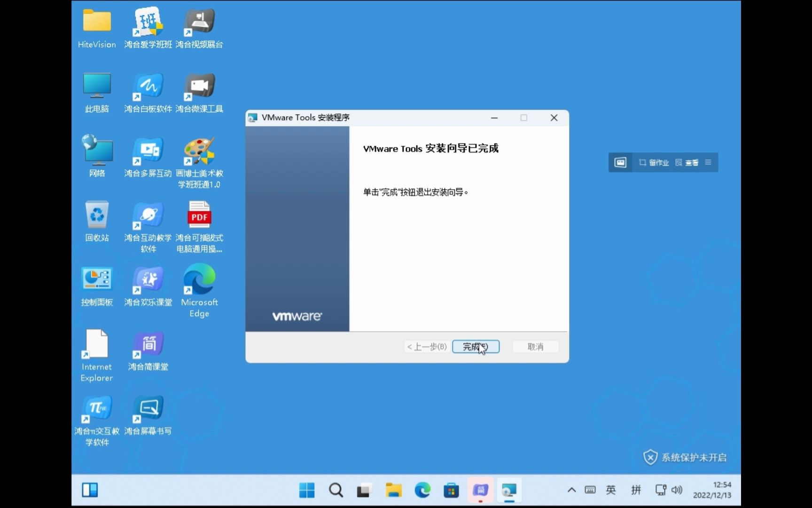
Task: Open the 鸿合欢乐课堂 desktop shortcut
Action: tap(148, 286)
